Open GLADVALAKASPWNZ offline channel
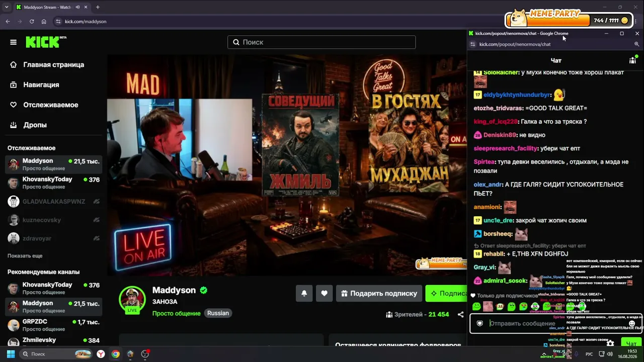The height and width of the screenshot is (362, 644). (53, 202)
